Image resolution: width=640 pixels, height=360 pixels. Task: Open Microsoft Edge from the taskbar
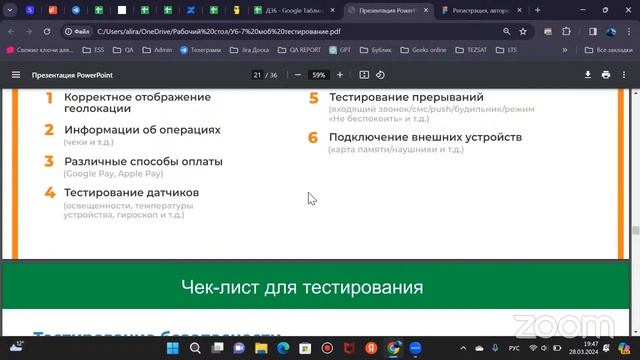pyautogui.click(x=283, y=348)
